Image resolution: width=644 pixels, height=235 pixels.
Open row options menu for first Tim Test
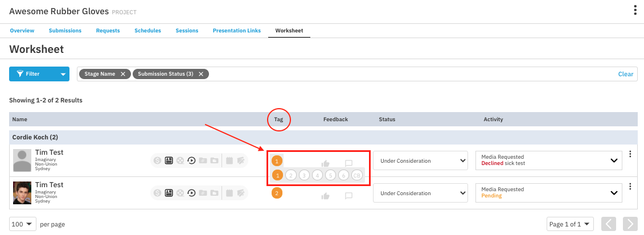[630, 154]
